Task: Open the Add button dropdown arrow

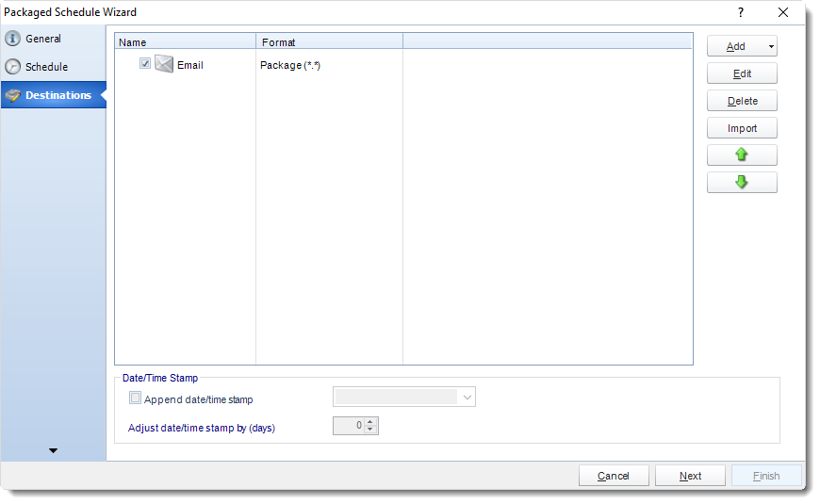Action: (771, 46)
